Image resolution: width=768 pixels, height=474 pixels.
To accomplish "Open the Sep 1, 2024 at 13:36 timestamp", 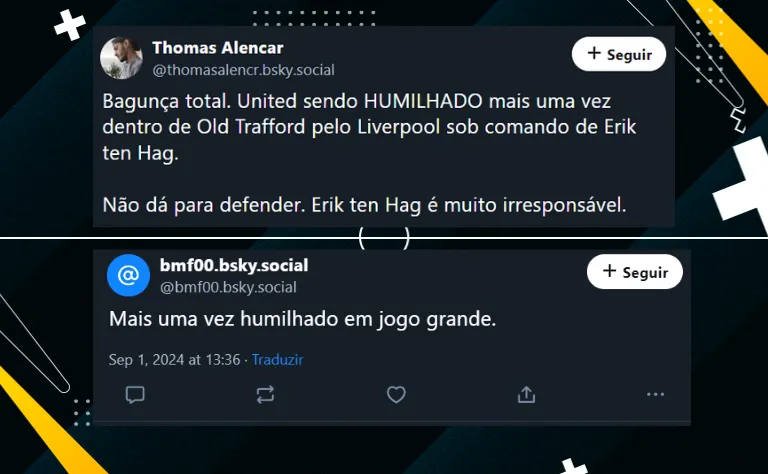I will click(x=174, y=359).
